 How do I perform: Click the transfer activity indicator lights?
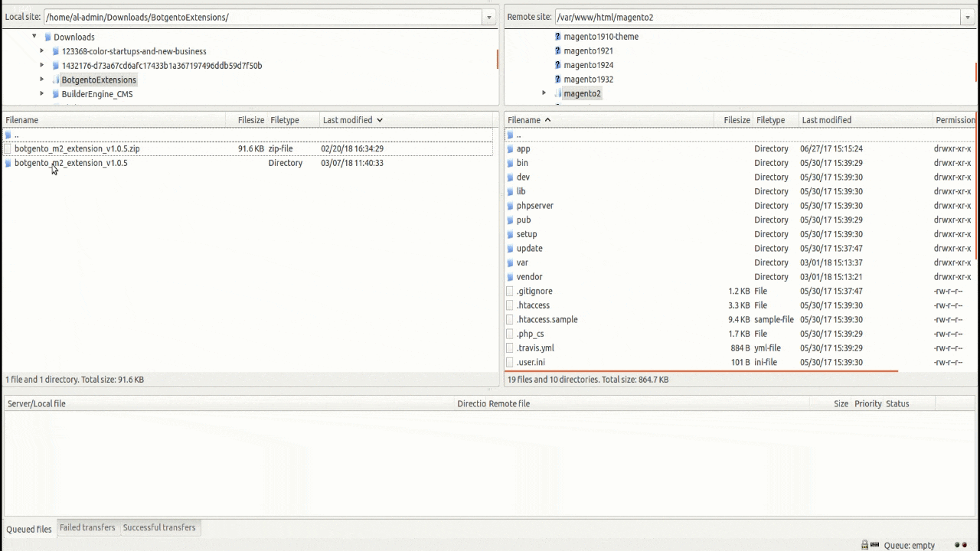pyautogui.click(x=960, y=545)
